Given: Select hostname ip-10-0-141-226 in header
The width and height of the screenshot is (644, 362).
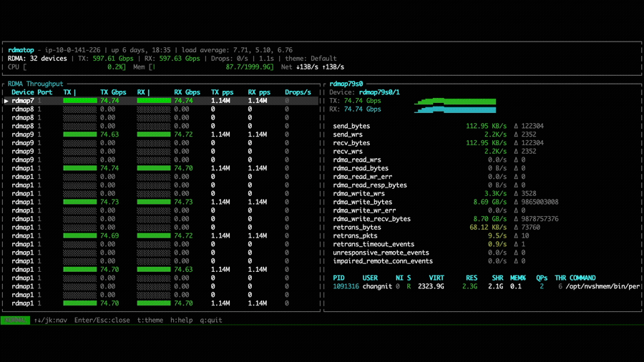Looking at the screenshot, I should click(73, 50).
